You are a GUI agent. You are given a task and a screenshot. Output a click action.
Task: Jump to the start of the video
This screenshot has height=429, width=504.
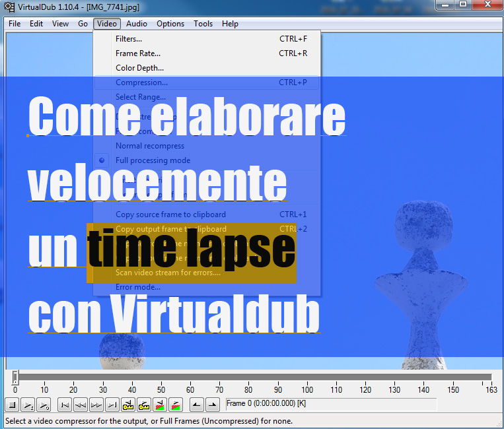(x=65, y=405)
